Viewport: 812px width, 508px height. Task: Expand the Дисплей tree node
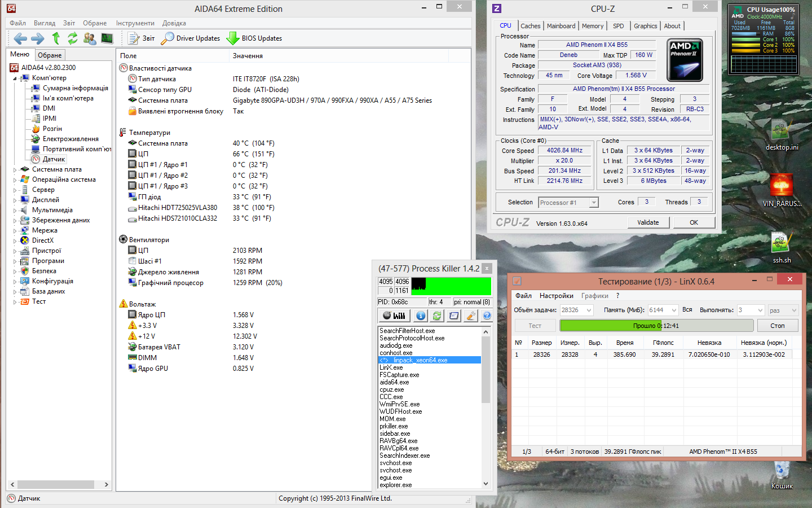point(15,200)
